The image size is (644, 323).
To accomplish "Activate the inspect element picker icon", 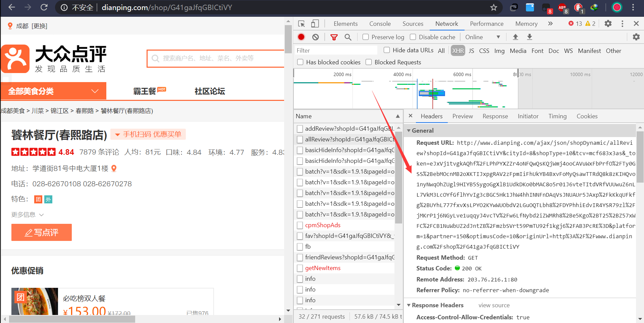I will click(301, 24).
